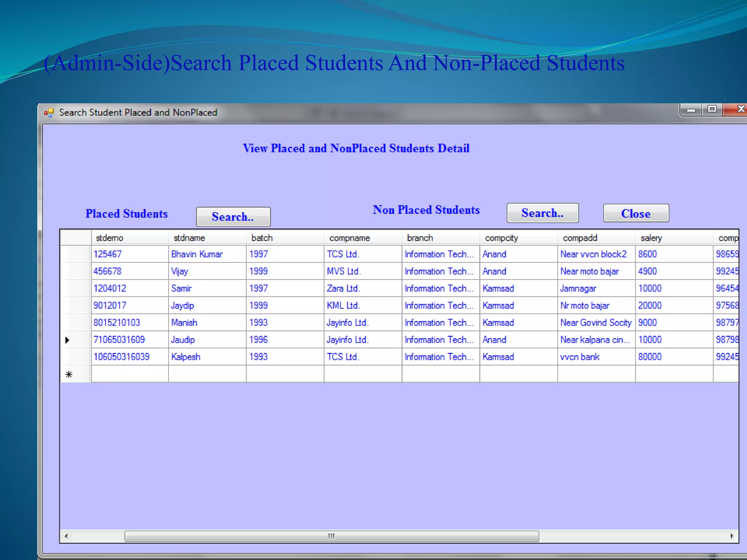The height and width of the screenshot is (560, 747).
Task: Select cell 'Jaydip'
Action: [208, 306]
